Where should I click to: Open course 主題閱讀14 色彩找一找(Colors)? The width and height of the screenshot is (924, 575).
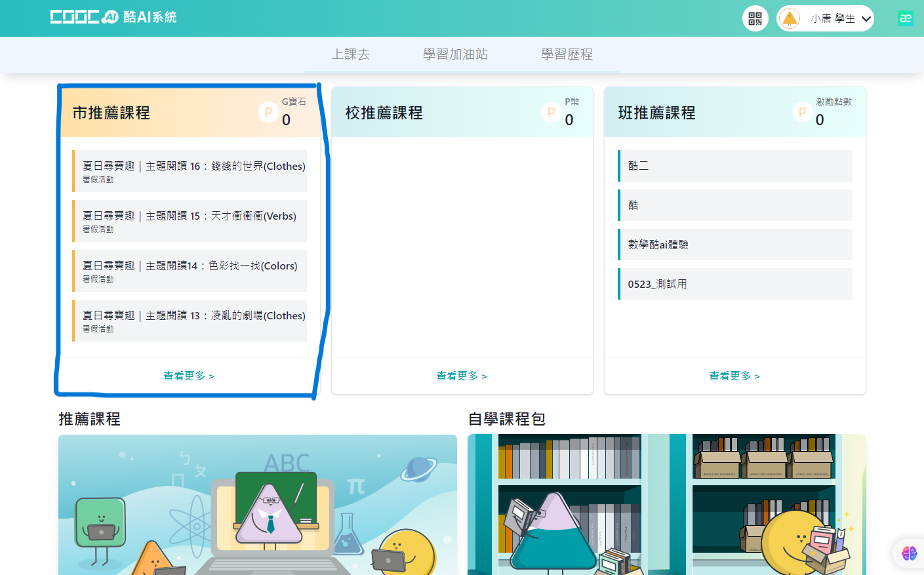(x=190, y=271)
